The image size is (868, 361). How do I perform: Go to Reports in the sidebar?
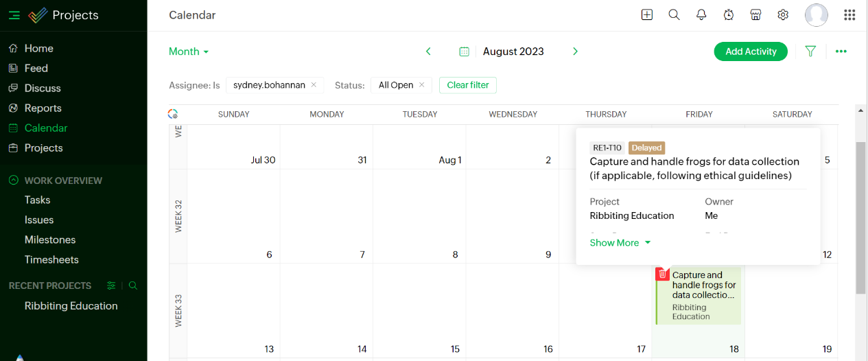click(x=43, y=108)
